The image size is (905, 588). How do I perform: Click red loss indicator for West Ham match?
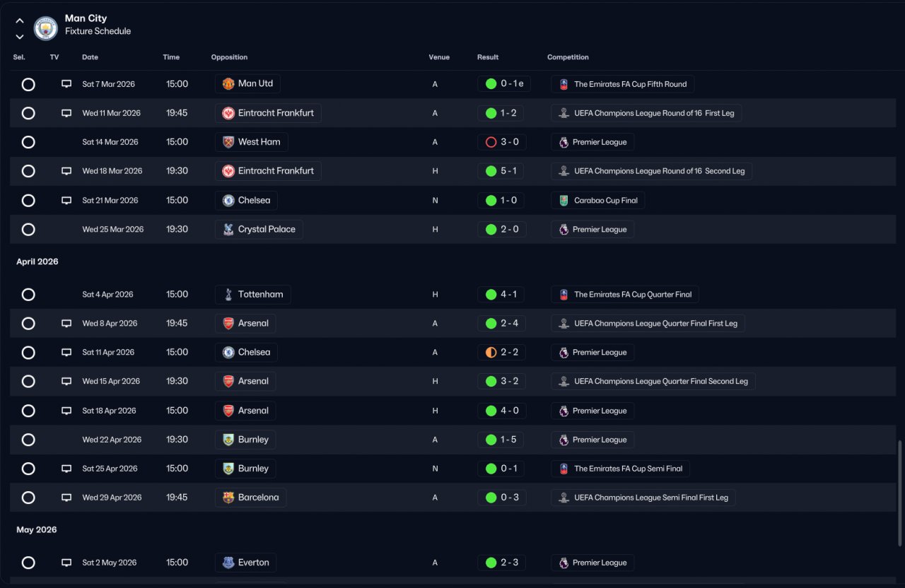tap(491, 142)
